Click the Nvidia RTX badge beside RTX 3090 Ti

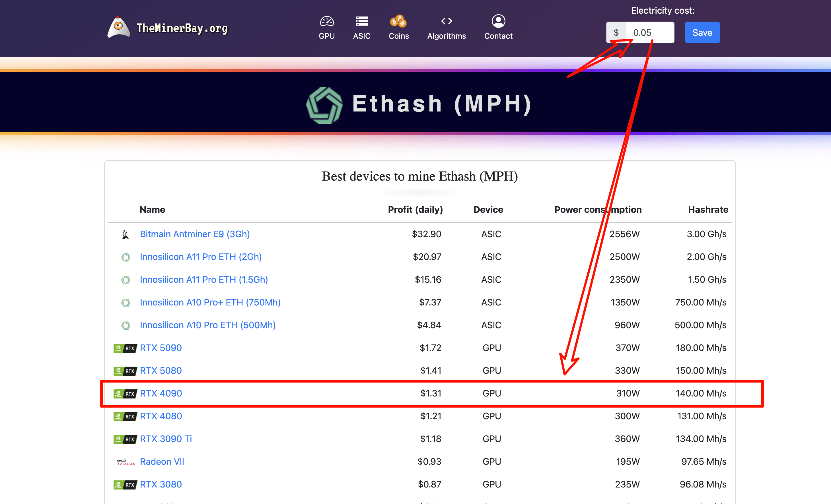125,439
